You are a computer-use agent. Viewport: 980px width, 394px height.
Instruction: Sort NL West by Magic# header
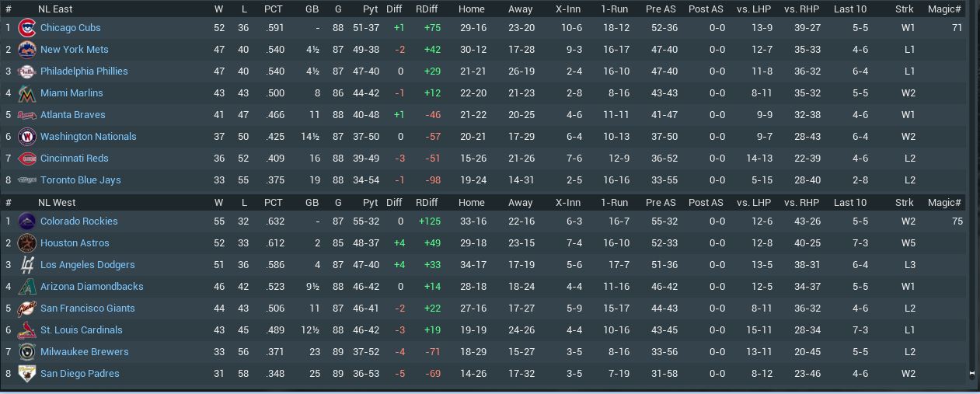pos(944,203)
